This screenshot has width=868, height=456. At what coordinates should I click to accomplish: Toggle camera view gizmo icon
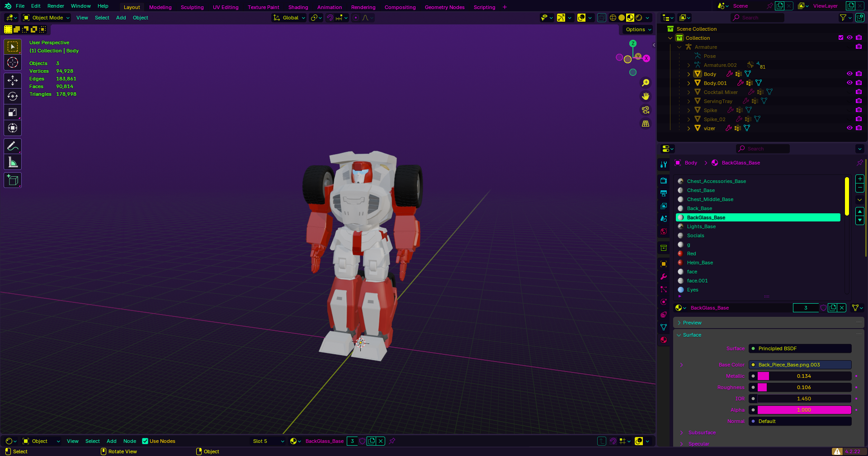point(646,110)
